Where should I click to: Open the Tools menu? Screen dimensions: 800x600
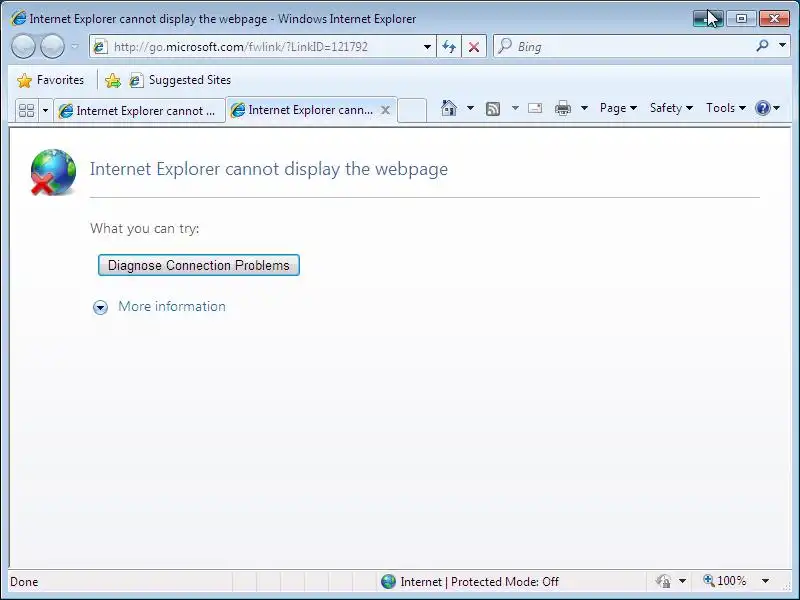(726, 108)
